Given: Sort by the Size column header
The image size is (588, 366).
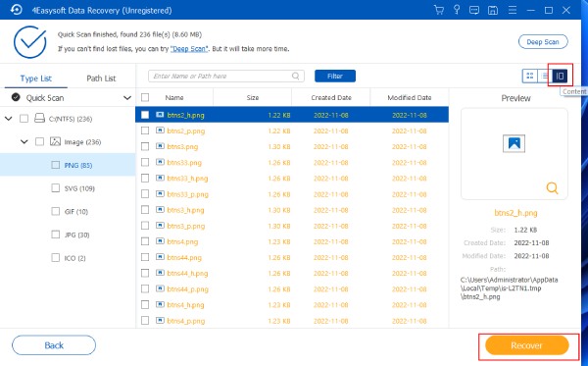Looking at the screenshot, I should tap(253, 97).
